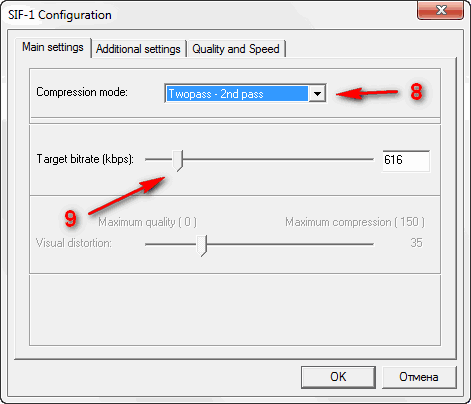Click the bitrate slider track left of thumb

pos(159,160)
